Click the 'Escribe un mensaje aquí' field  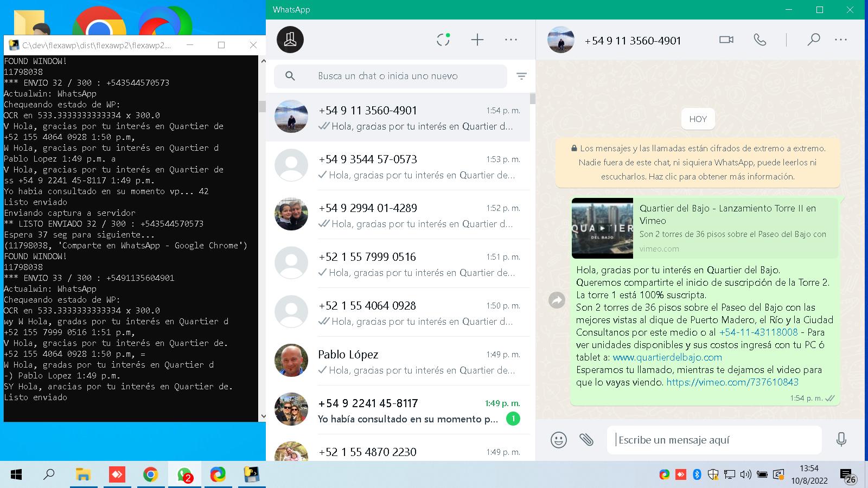click(714, 440)
